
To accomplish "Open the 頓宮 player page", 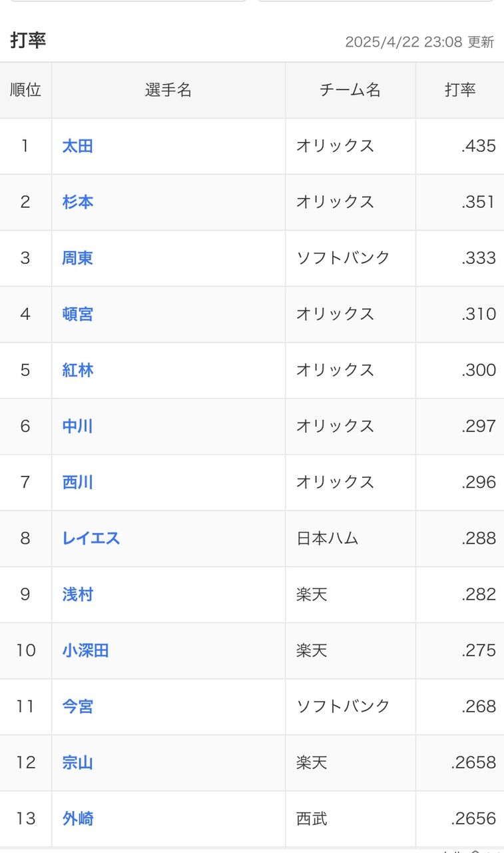I will (77, 314).
